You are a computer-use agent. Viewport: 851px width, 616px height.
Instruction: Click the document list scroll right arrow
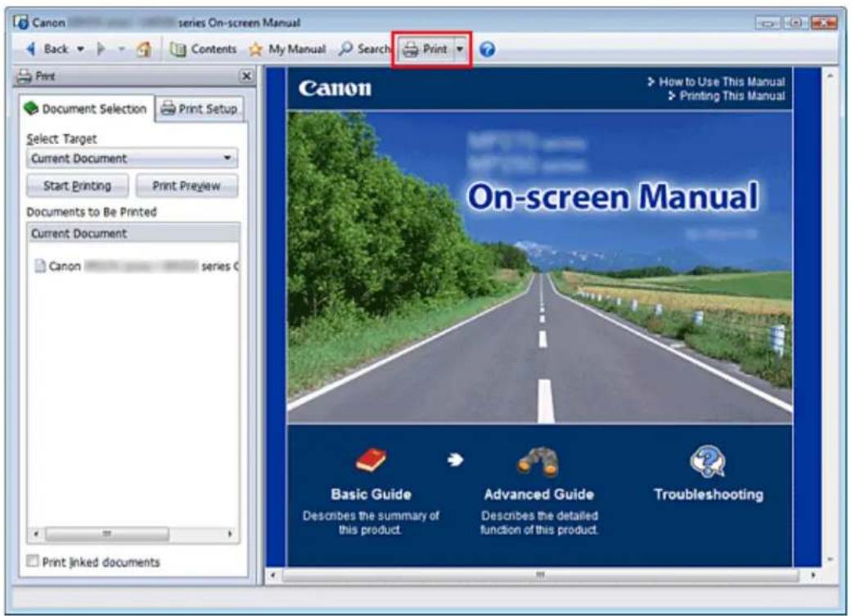click(230, 534)
